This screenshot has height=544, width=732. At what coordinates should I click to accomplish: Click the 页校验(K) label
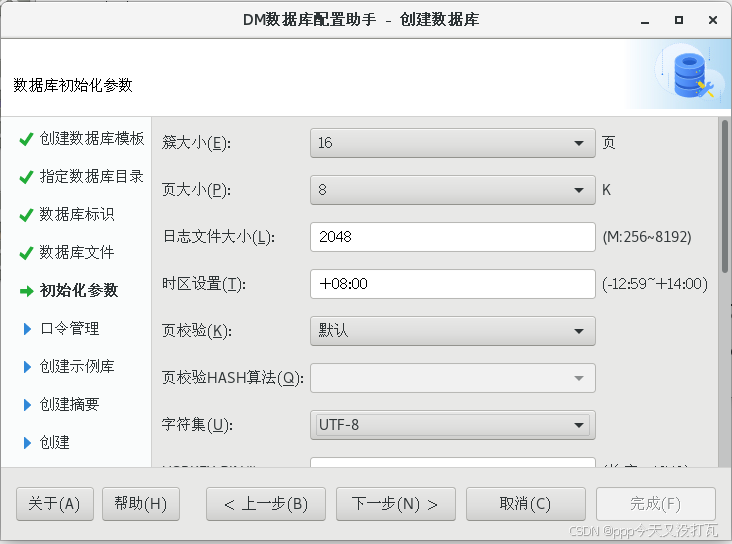coord(197,331)
